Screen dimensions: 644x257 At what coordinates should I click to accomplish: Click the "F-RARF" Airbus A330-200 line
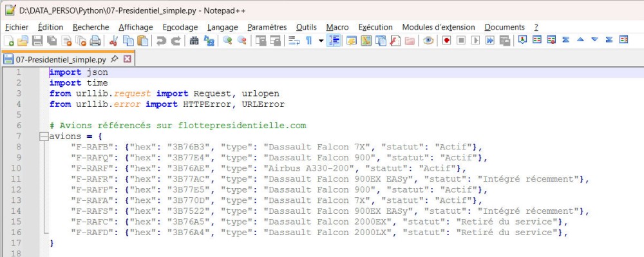click(269, 168)
